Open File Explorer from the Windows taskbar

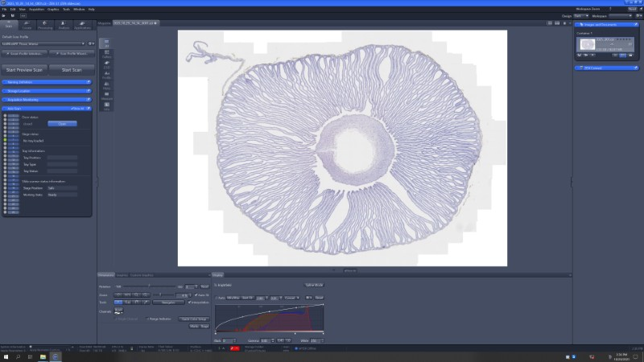[43, 356]
